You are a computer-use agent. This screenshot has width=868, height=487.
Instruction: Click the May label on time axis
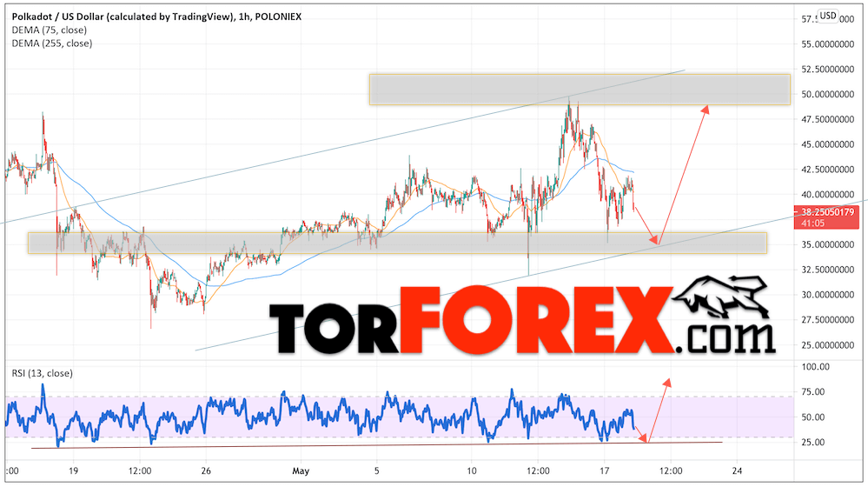click(301, 471)
